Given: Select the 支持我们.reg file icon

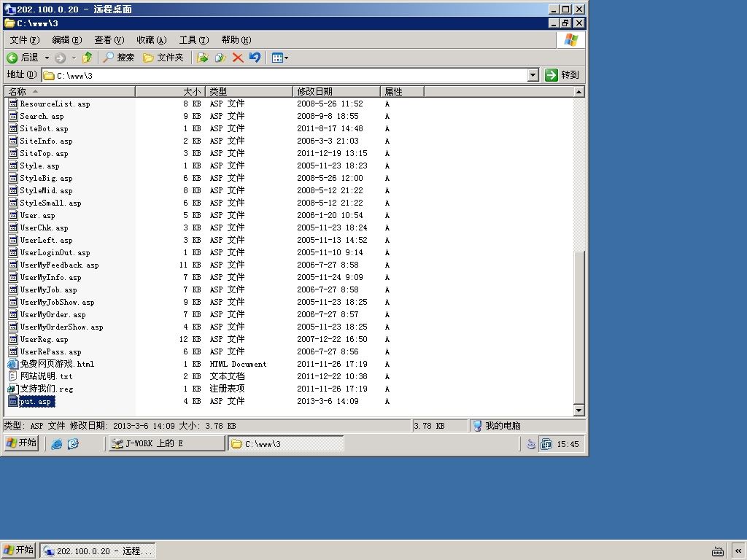Looking at the screenshot, I should coord(13,389).
